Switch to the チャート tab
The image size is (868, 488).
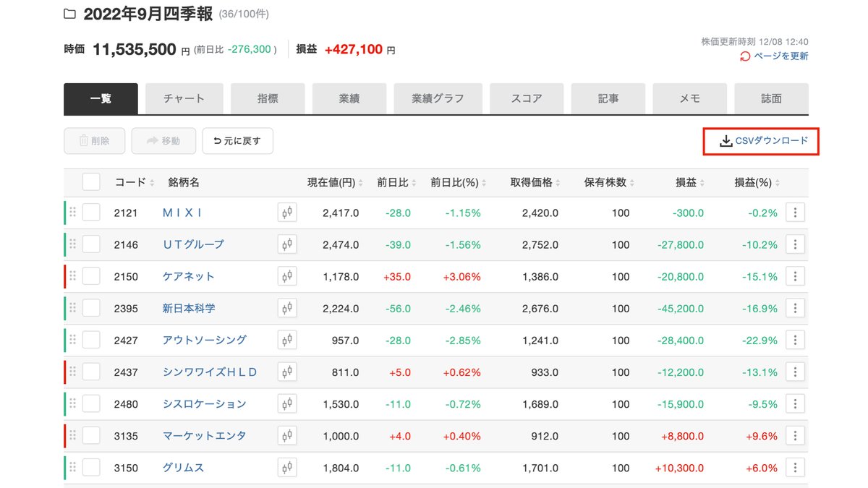tap(184, 98)
